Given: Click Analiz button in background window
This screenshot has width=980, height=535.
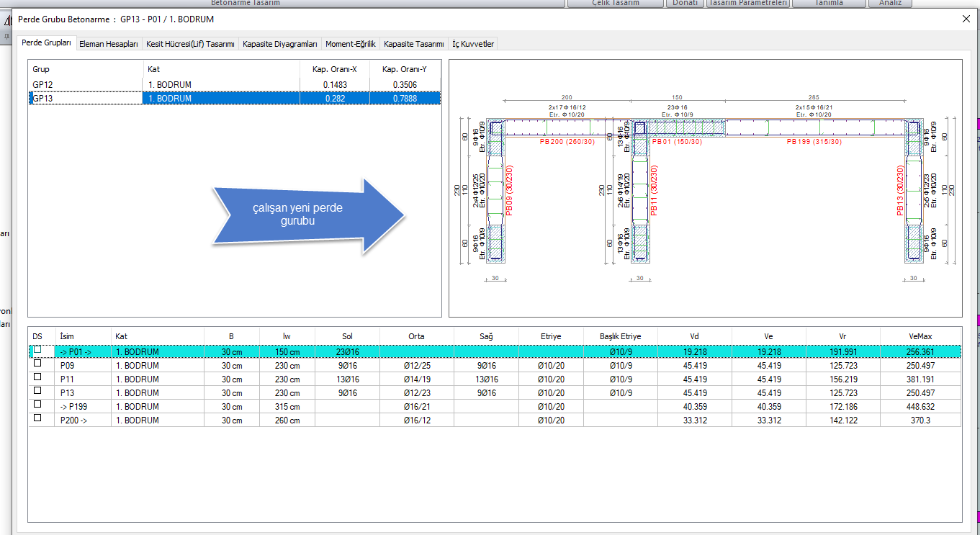Looking at the screenshot, I should [x=890, y=3].
